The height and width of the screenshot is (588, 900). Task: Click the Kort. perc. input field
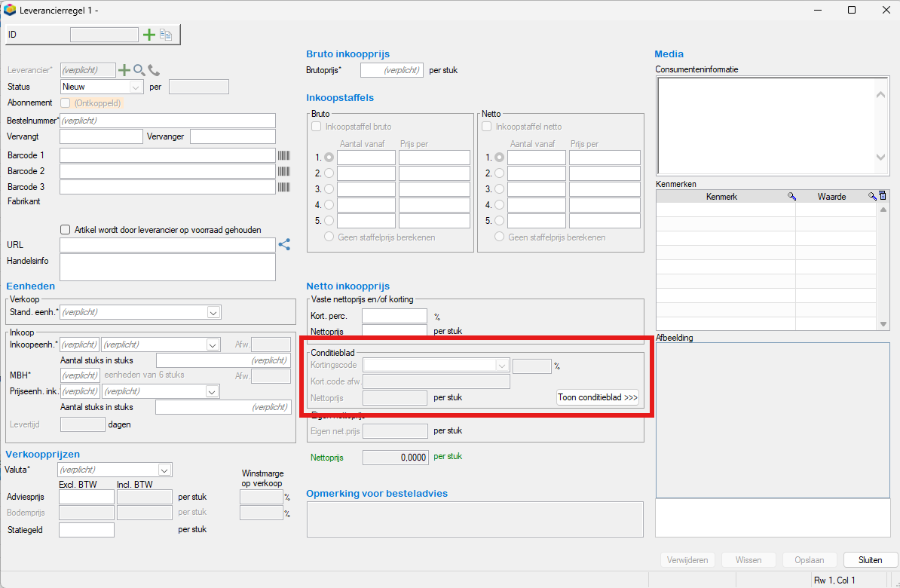[395, 316]
